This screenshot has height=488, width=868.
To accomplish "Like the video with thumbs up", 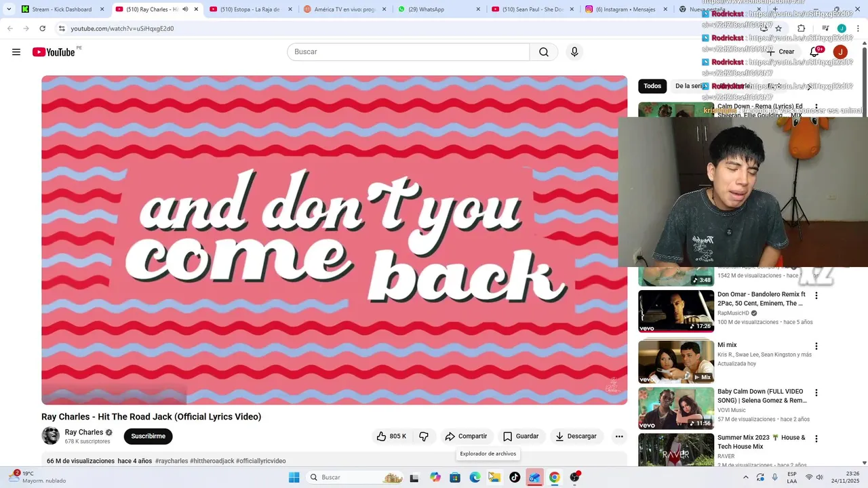I will [391, 436].
